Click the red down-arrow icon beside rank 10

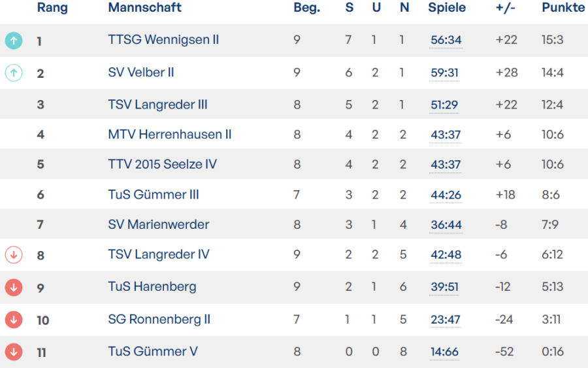[x=14, y=320]
